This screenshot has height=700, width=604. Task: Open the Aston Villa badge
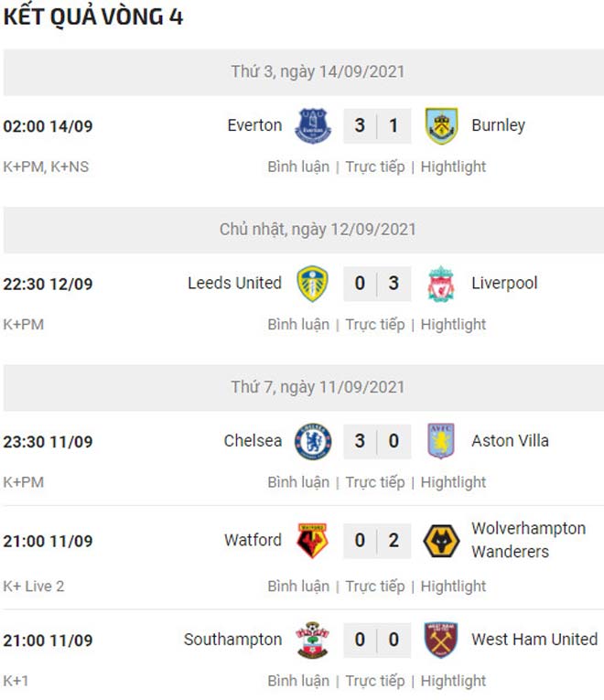pos(441,441)
